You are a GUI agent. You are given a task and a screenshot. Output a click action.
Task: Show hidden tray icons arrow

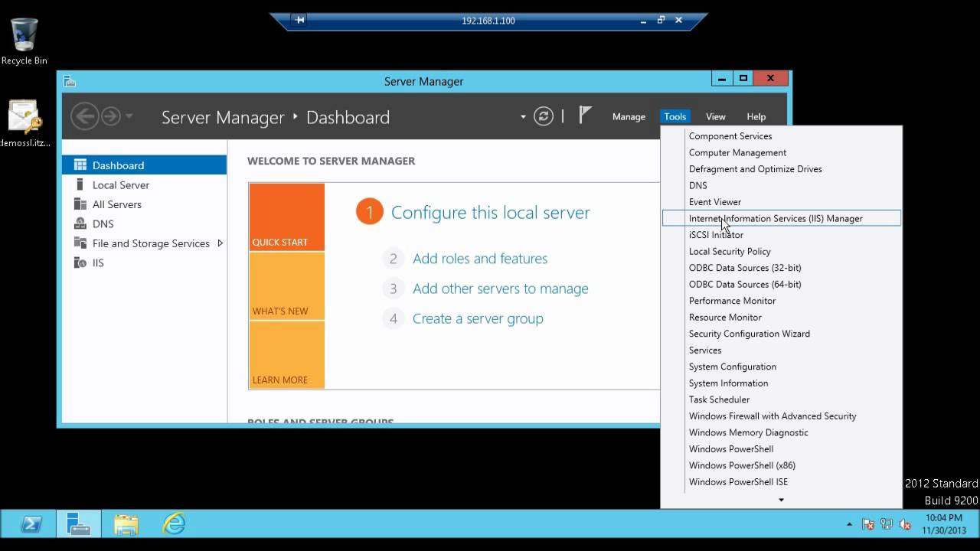(x=849, y=524)
